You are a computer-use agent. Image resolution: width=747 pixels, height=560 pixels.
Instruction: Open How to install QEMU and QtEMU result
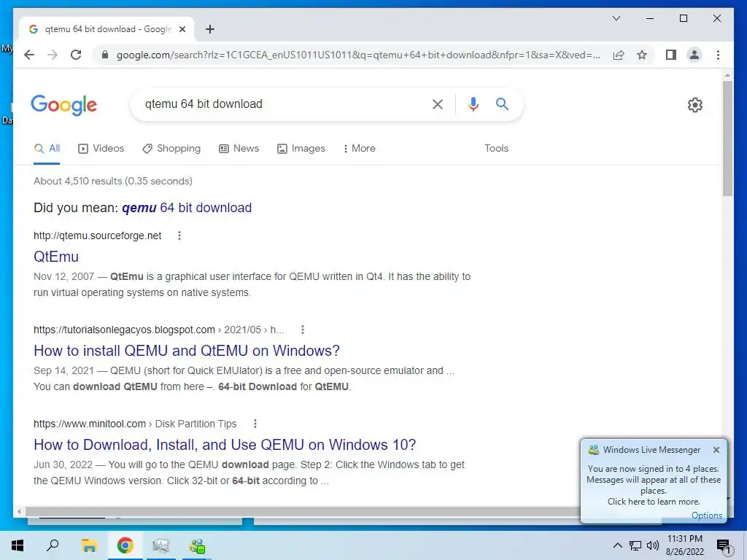[186, 351]
